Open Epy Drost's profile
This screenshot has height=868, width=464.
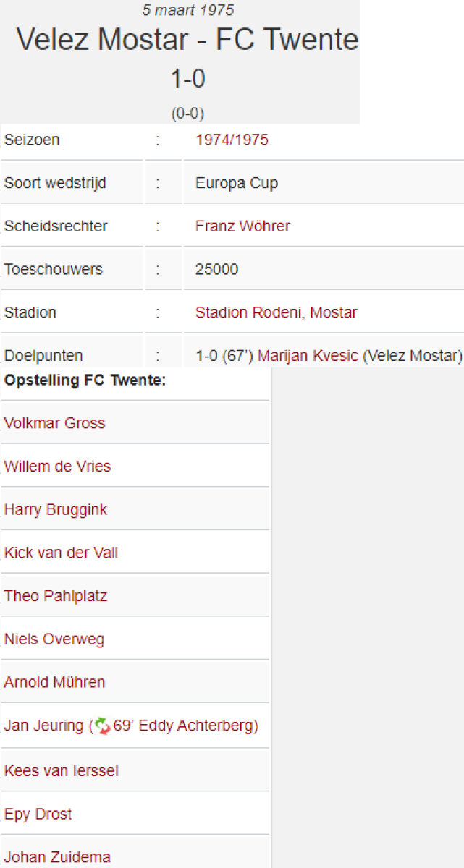coord(38,814)
